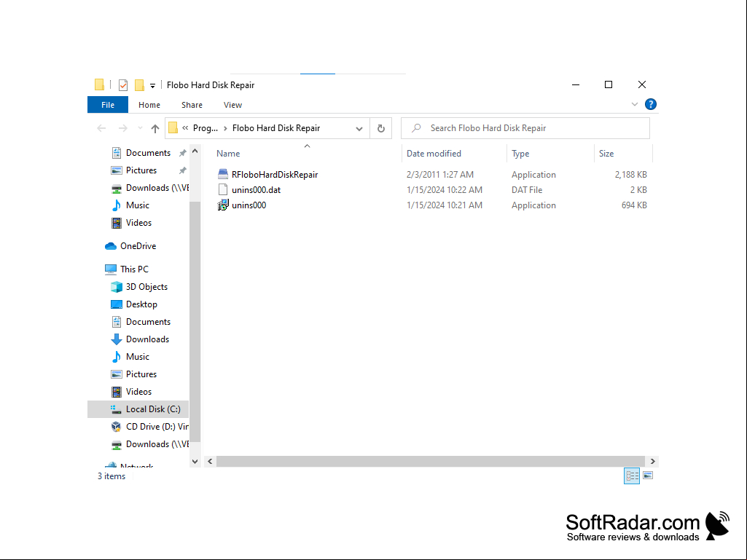Open Videos under This PC
Screen dimensions: 747x560
pyautogui.click(x=138, y=392)
